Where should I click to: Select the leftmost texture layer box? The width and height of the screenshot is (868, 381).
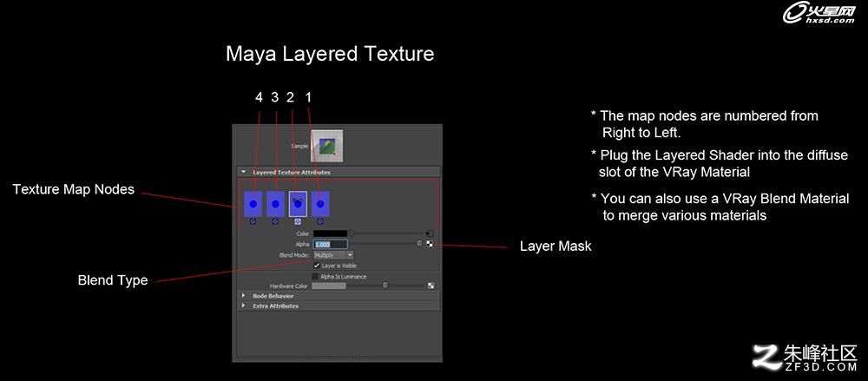[253, 204]
